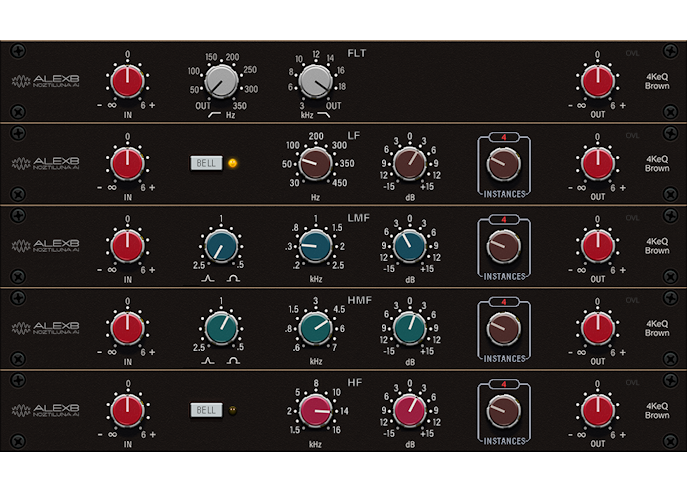This screenshot has height=492, width=687.
Task: Click the HMF INSTANCES selector knob
Action: (x=503, y=327)
